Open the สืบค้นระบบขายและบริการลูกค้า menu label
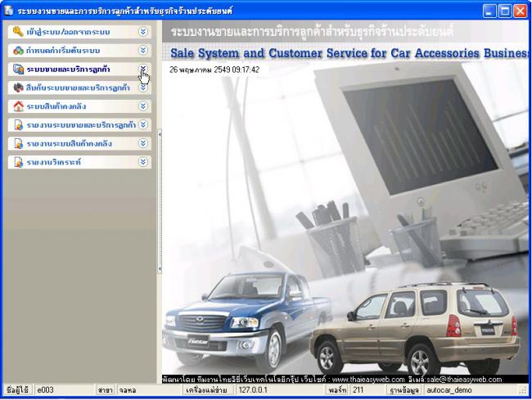 78,88
